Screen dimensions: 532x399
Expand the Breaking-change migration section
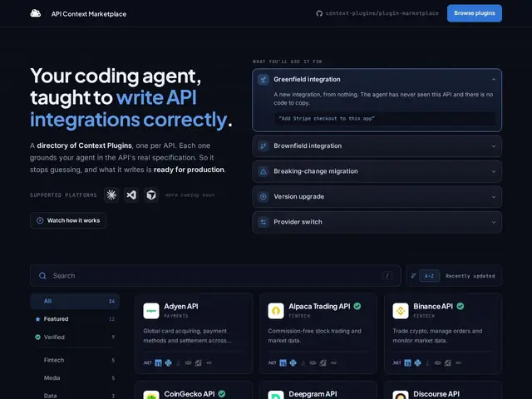377,171
